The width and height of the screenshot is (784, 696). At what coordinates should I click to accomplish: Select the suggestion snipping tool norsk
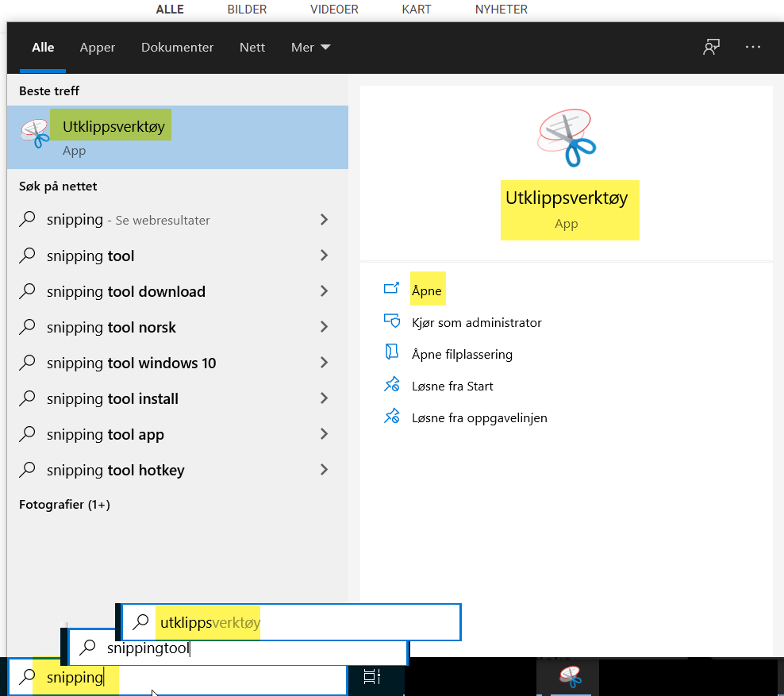pyautogui.click(x=178, y=327)
